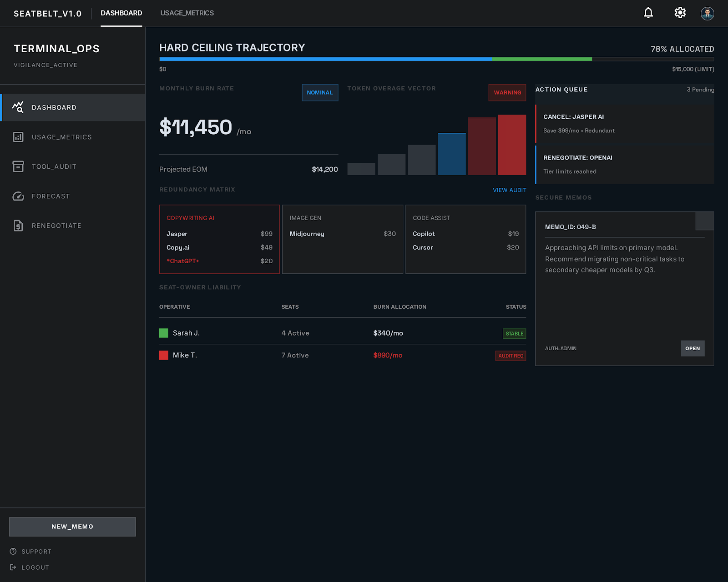
Task: Open Forecast using its sidebar icon
Action: (18, 196)
